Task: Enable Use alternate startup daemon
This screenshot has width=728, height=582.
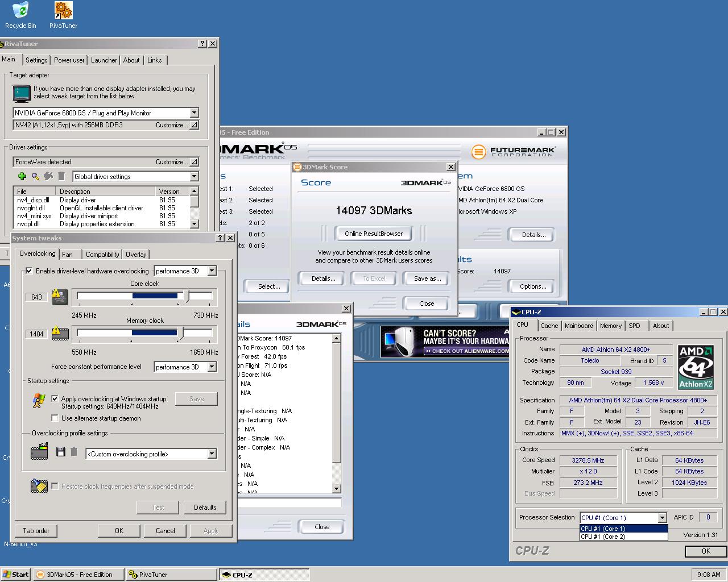Action: tap(55, 418)
